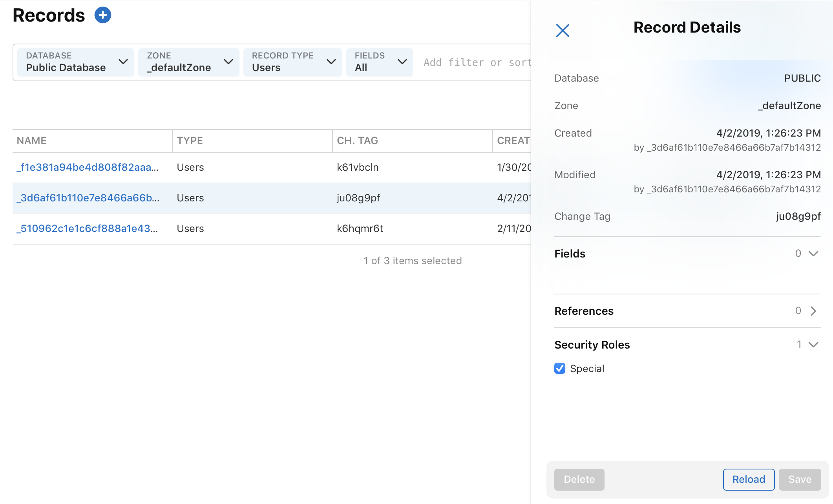Expand the Fields section chevron
The width and height of the screenshot is (833, 504).
[x=813, y=254]
